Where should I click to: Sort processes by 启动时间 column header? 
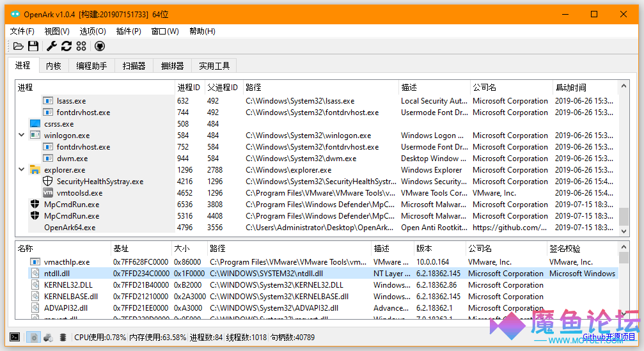(585, 88)
